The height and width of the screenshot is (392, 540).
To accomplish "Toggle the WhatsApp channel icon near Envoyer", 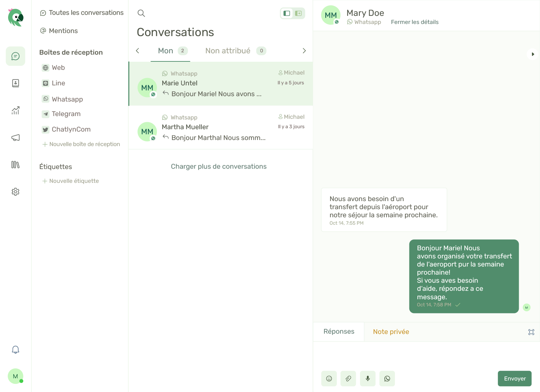I will tap(387, 379).
